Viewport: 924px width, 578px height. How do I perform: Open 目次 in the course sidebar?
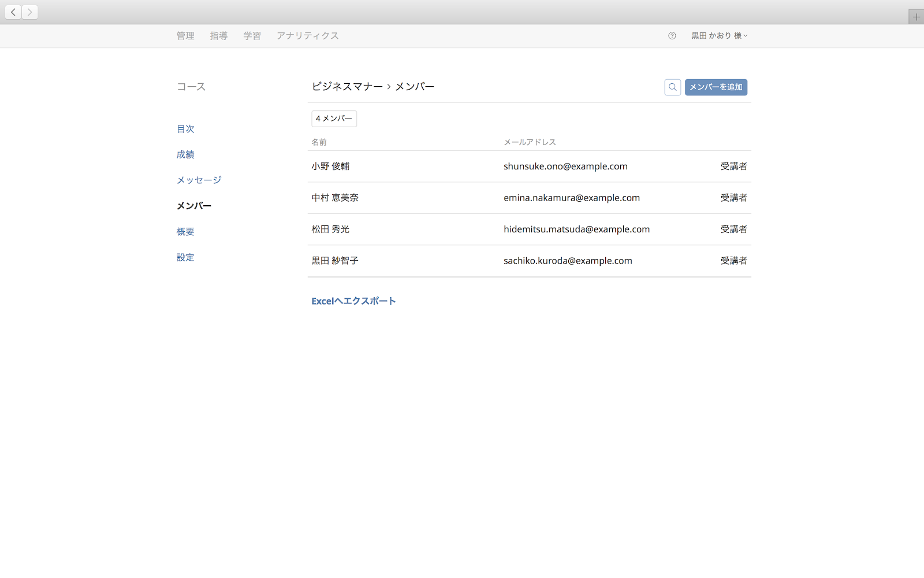click(185, 129)
